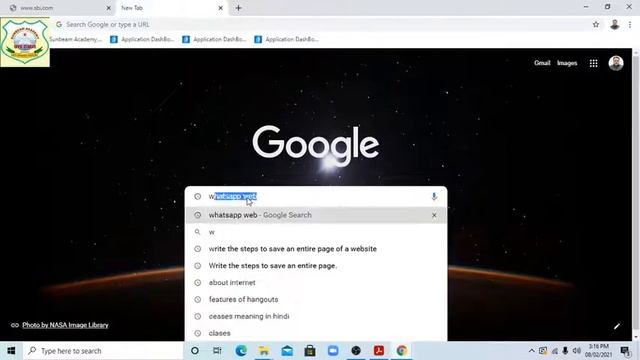
Task: Select the 'whatsapp web - Google Search' suggestion
Action: click(316, 215)
